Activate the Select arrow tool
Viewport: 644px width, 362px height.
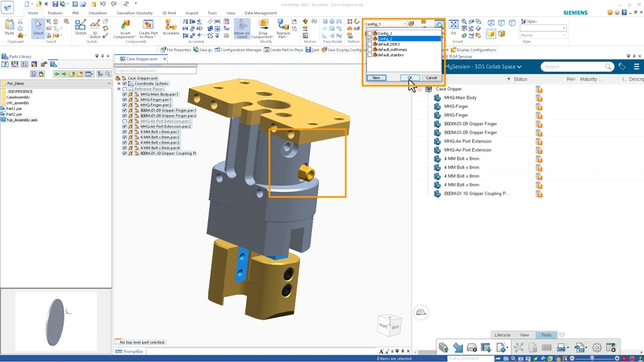pyautogui.click(x=38, y=28)
